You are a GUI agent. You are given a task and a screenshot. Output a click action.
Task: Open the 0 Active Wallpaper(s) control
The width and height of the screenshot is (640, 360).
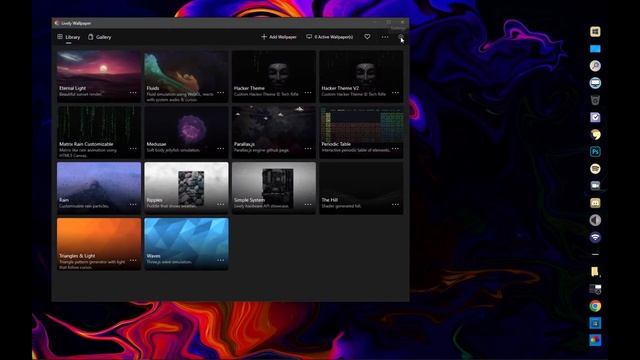point(330,37)
